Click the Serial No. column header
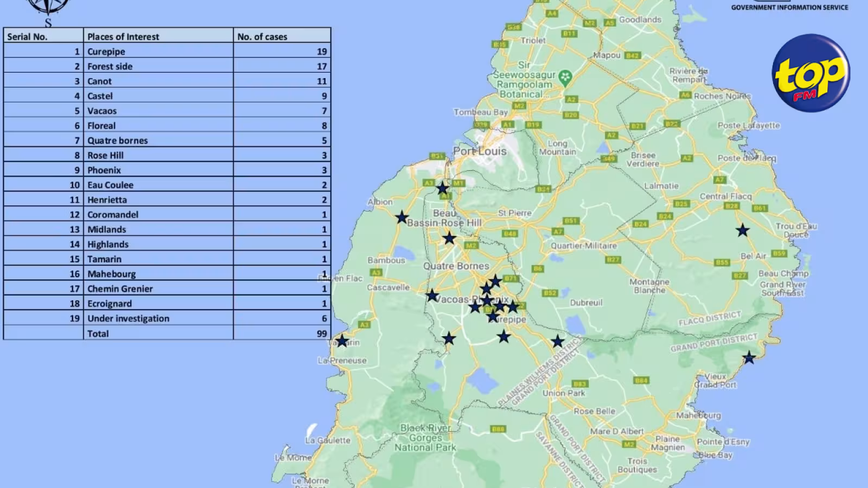This screenshot has height=488, width=868. tap(27, 36)
